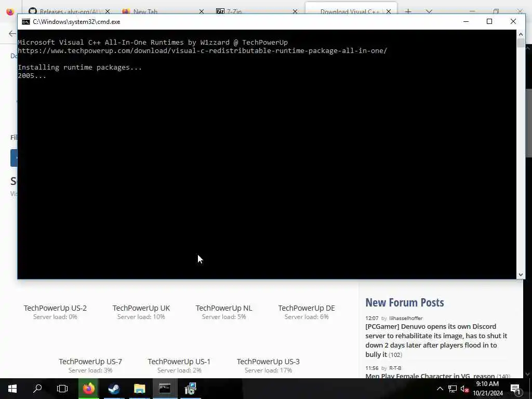Close the 7-Zip tab
The image size is (532, 399).
pyautogui.click(x=295, y=11)
